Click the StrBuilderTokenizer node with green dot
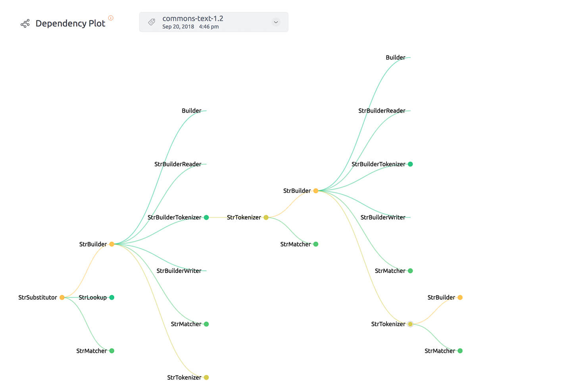The image size is (588, 392). 206,217
